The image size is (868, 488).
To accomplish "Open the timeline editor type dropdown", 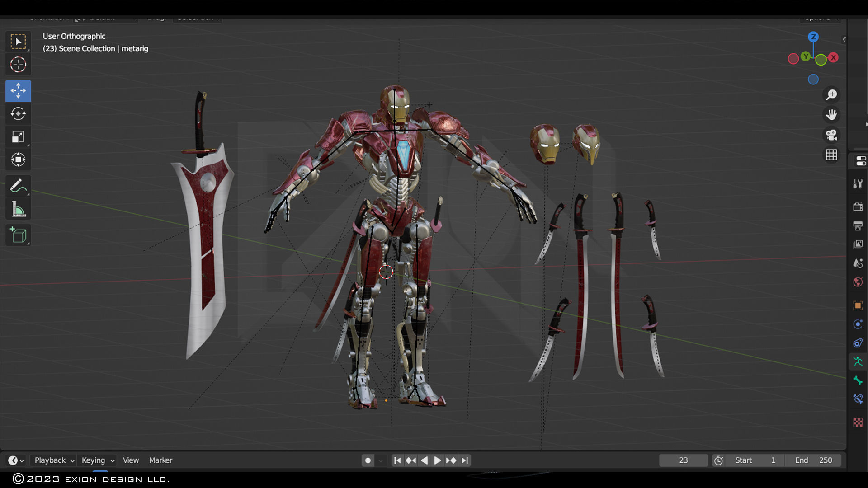I will pyautogui.click(x=16, y=460).
